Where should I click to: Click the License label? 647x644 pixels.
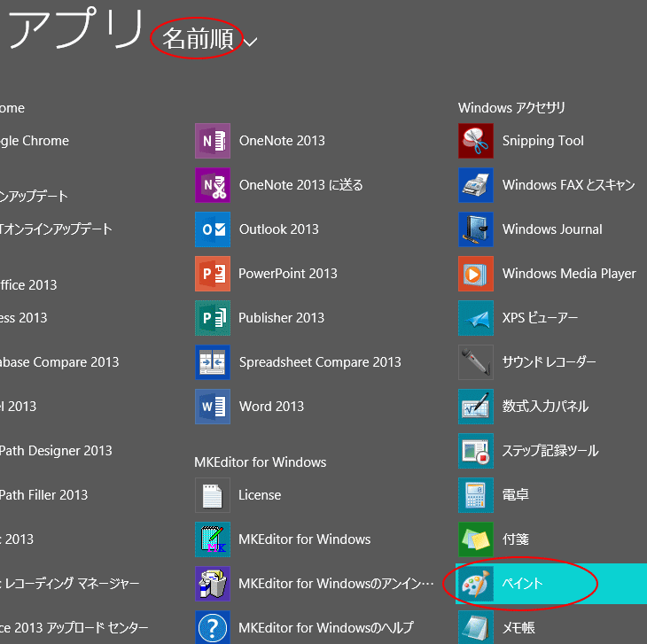tap(260, 495)
